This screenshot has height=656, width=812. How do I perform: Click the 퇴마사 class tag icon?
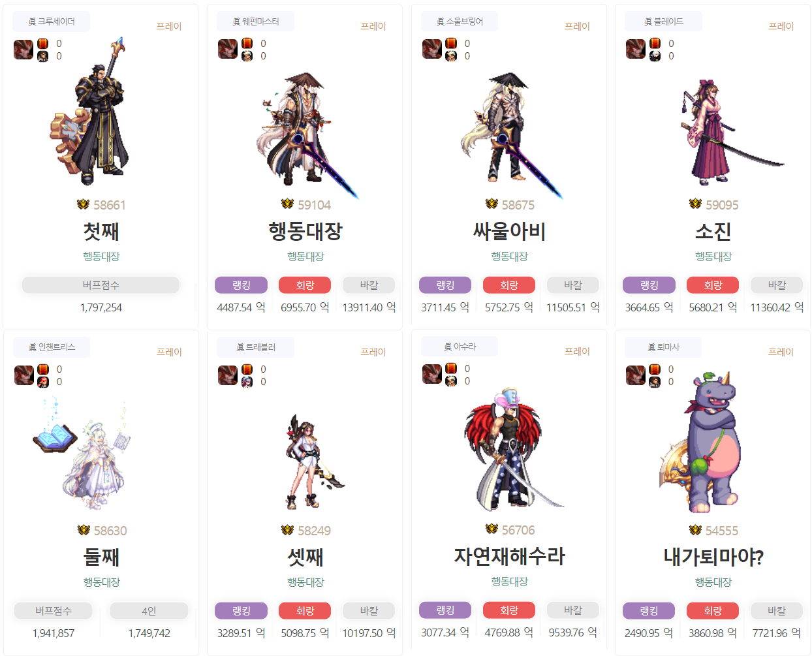click(x=651, y=348)
